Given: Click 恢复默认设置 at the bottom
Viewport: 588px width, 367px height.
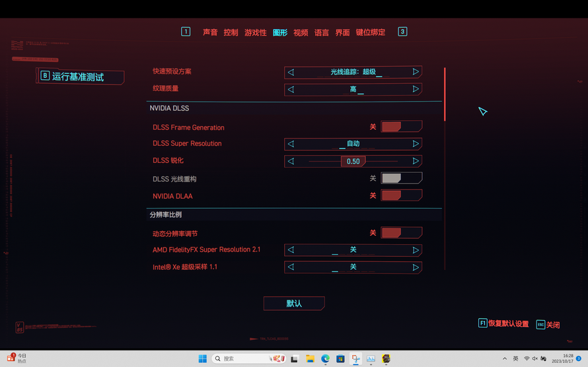Looking at the screenshot, I should click(x=503, y=323).
